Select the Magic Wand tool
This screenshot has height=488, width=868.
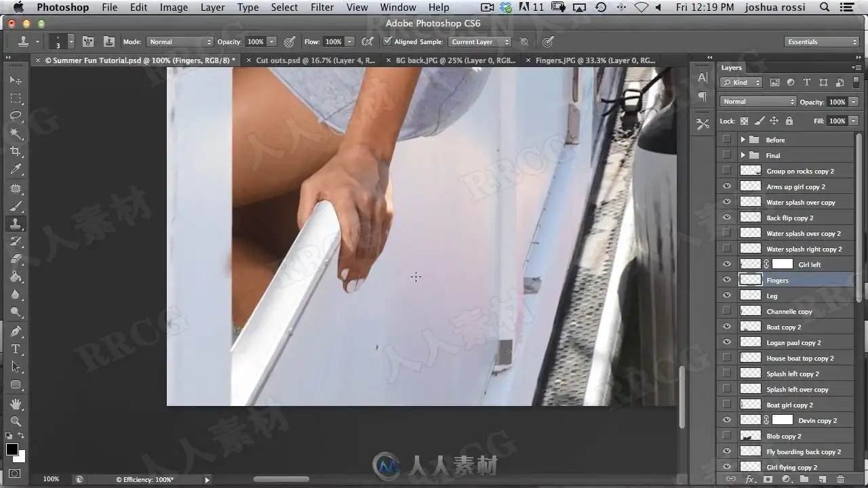[16, 134]
